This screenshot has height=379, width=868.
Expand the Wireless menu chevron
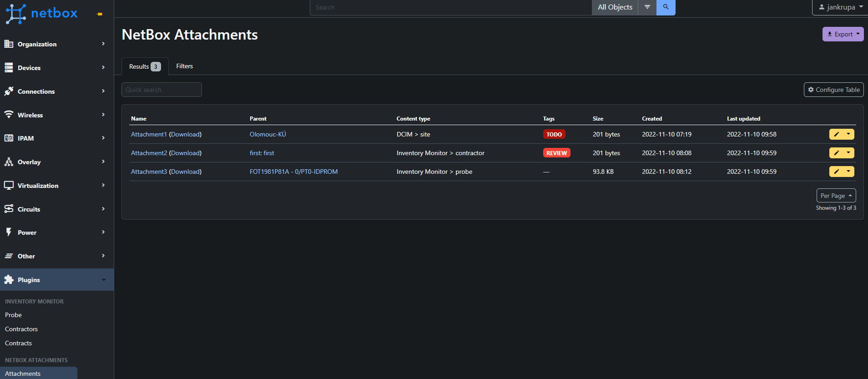tap(103, 115)
